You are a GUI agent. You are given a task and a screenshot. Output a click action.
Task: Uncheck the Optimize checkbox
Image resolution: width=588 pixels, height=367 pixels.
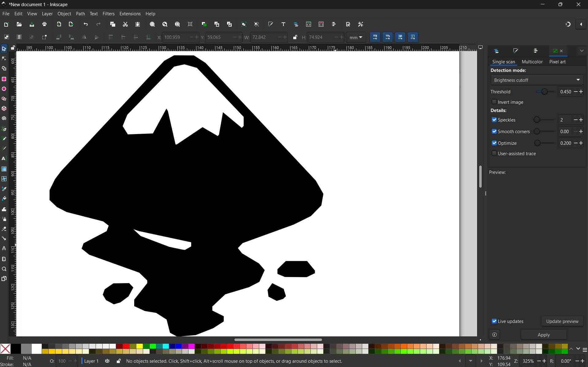pyautogui.click(x=494, y=143)
